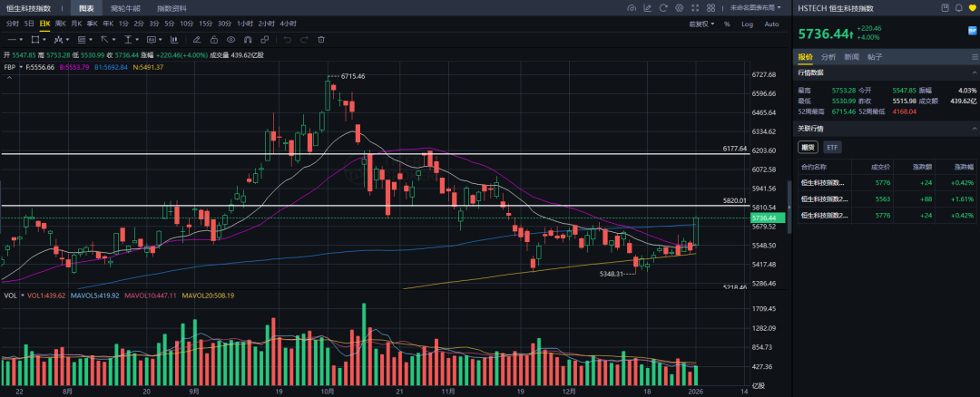Click the alert bell icon
This screenshot has width=980, height=397.
point(957,8)
